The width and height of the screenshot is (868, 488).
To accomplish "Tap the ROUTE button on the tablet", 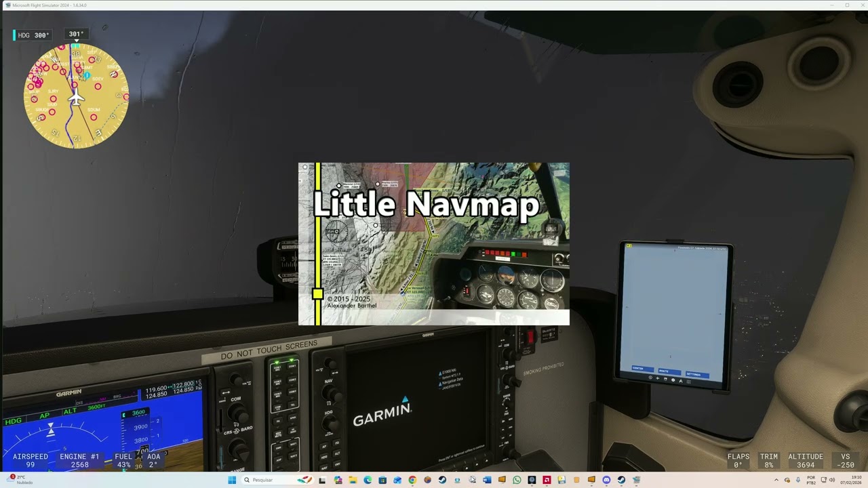I will (x=669, y=371).
